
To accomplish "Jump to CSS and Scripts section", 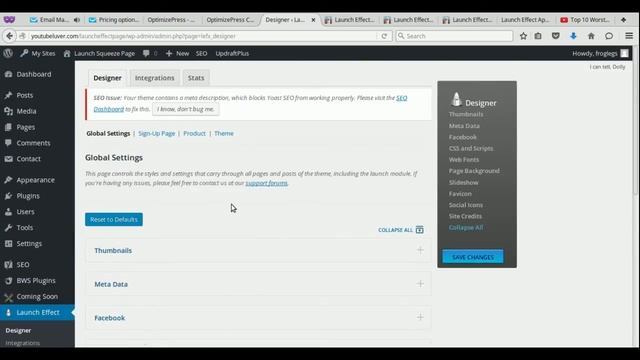I will [471, 149].
